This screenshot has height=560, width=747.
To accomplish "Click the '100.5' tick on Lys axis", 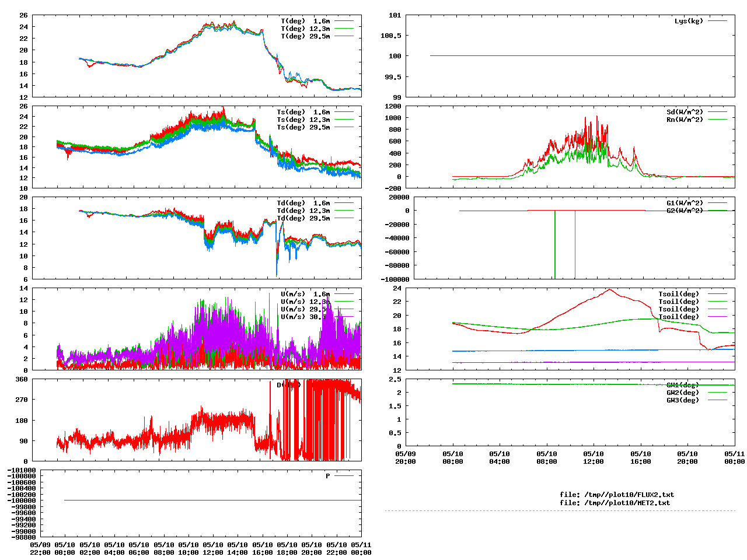I will (x=391, y=36).
